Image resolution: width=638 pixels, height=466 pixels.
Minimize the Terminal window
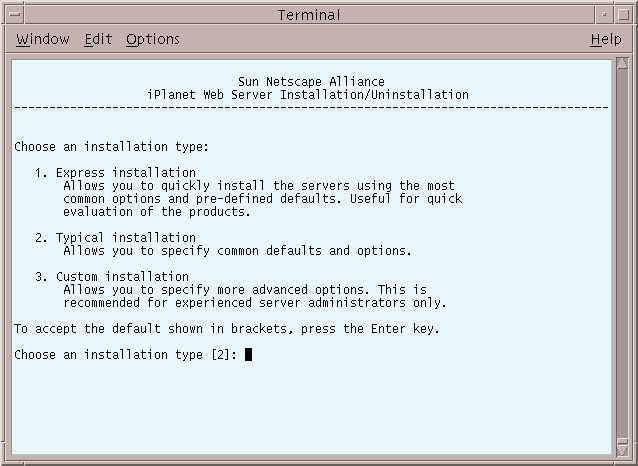(604, 15)
